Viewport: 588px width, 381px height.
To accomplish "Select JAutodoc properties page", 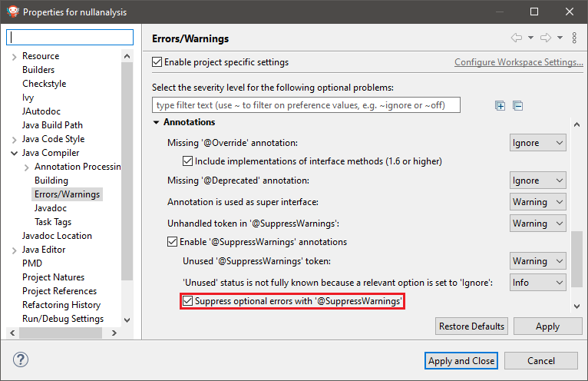I will 41,111.
